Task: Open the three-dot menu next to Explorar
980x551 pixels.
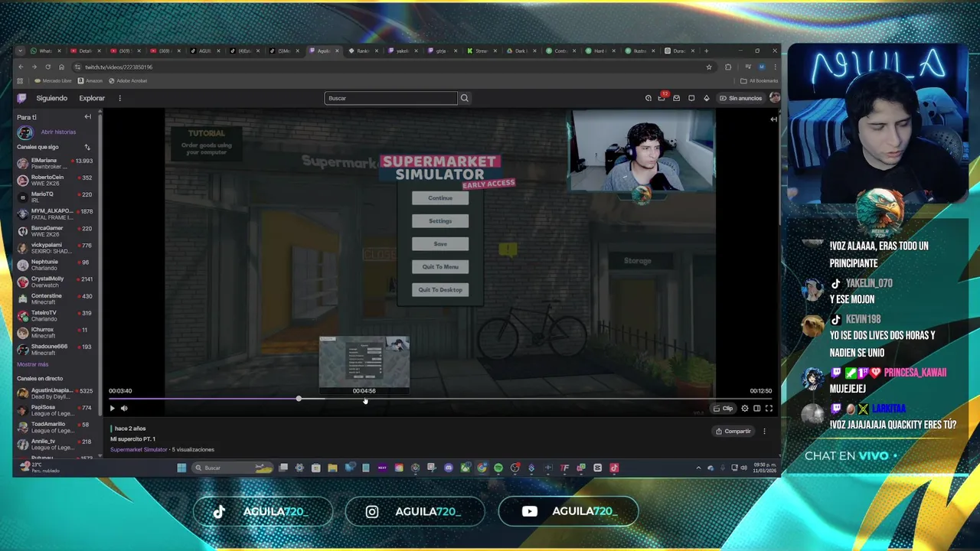Action: tap(119, 98)
